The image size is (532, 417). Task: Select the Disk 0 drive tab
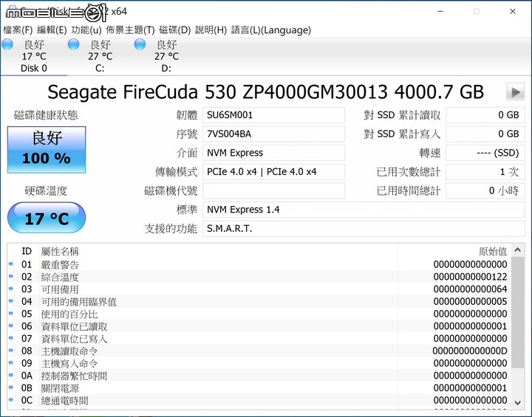[x=33, y=57]
